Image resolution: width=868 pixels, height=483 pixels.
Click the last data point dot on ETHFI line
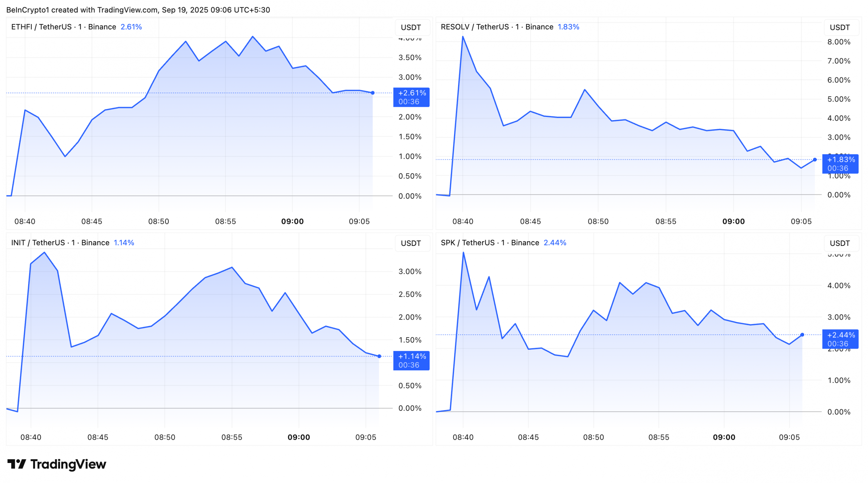(373, 93)
